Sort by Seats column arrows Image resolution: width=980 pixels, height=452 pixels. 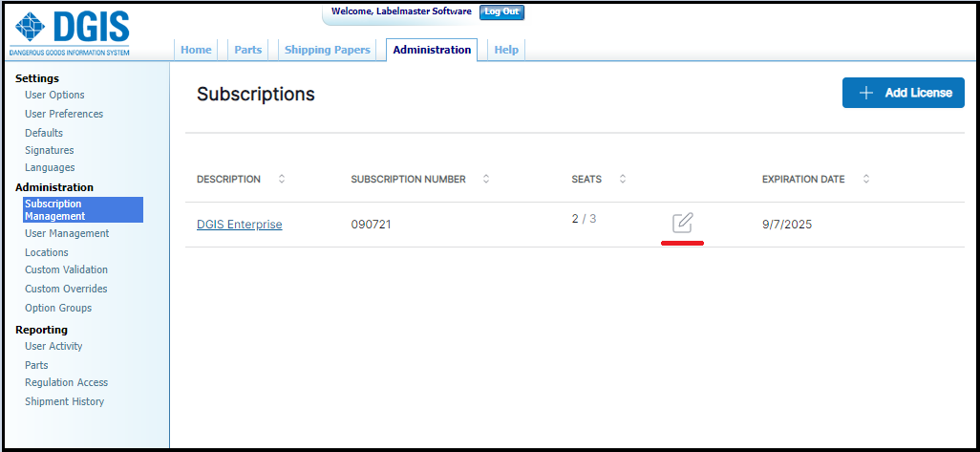pyautogui.click(x=623, y=179)
